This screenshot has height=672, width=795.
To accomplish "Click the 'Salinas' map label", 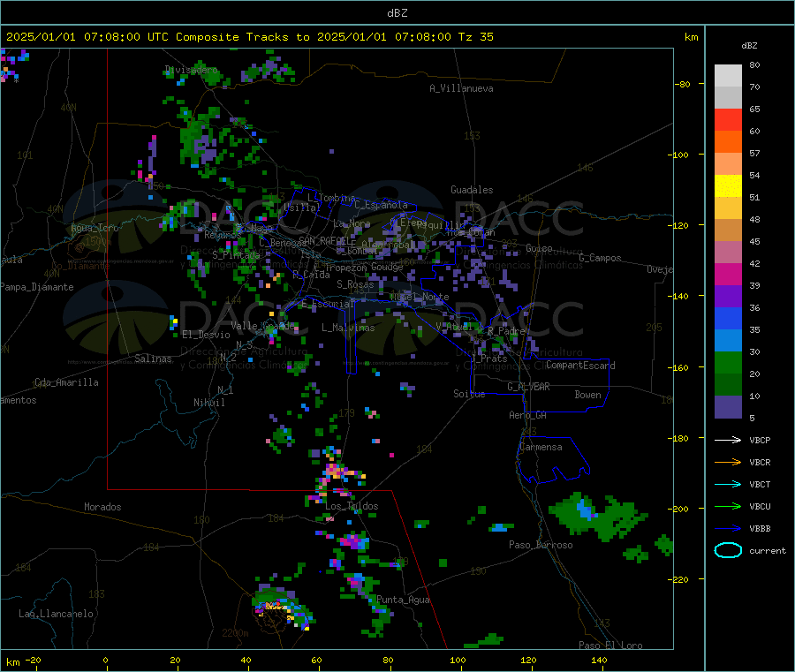I will pos(153,359).
